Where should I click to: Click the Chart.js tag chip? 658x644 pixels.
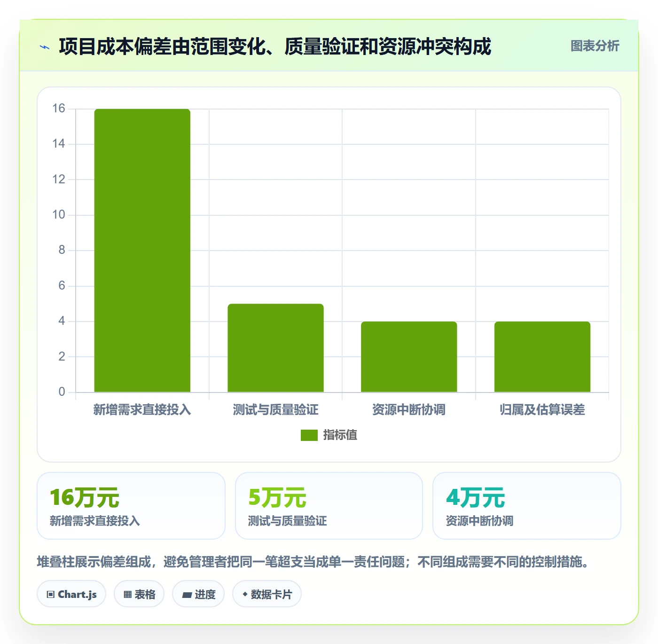pyautogui.click(x=71, y=594)
